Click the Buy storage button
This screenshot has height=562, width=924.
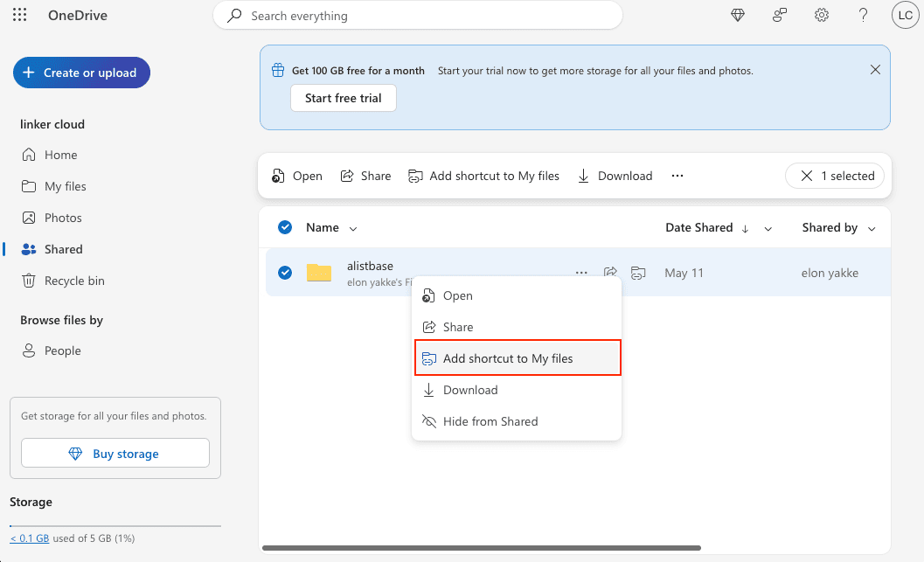[115, 453]
